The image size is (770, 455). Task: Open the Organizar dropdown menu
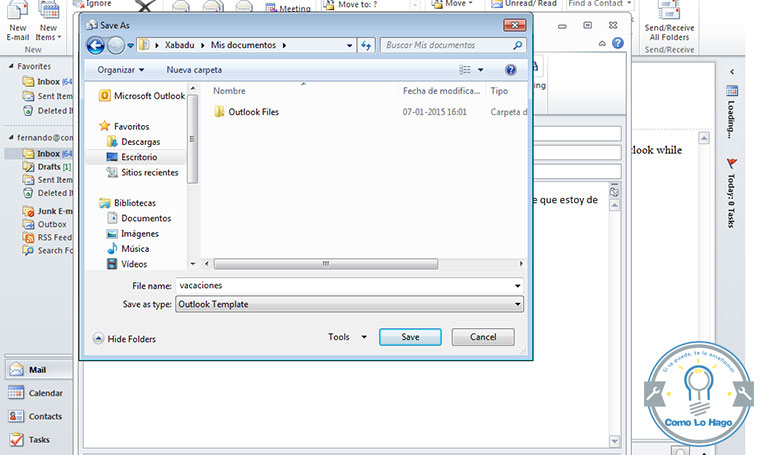[x=120, y=70]
